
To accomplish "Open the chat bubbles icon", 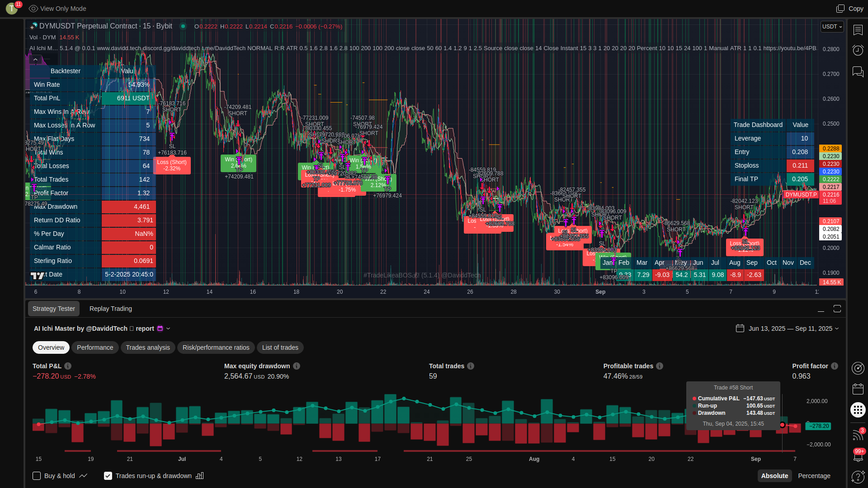I will click(858, 71).
